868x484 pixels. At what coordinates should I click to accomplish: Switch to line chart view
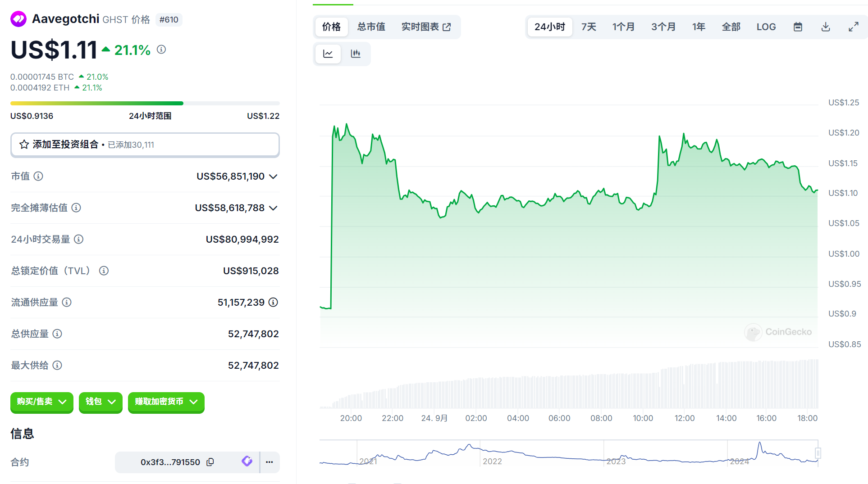(328, 54)
